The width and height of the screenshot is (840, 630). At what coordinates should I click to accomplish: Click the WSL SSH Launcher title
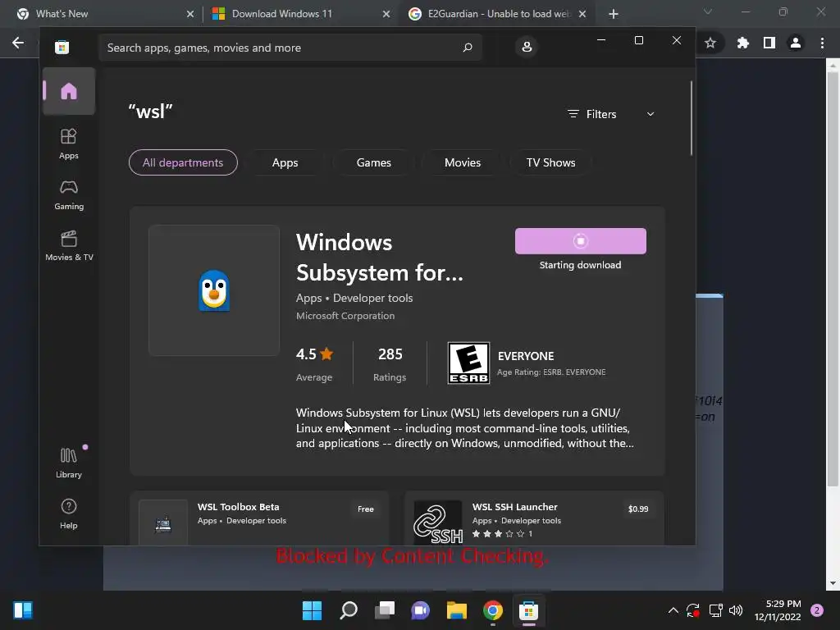coord(515,507)
